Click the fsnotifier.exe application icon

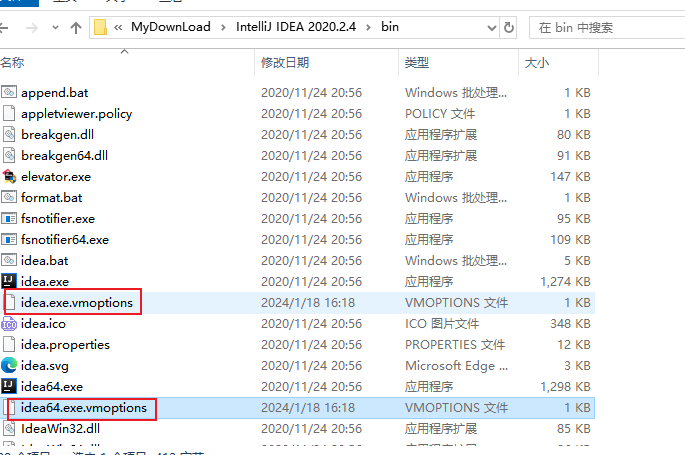(9, 218)
